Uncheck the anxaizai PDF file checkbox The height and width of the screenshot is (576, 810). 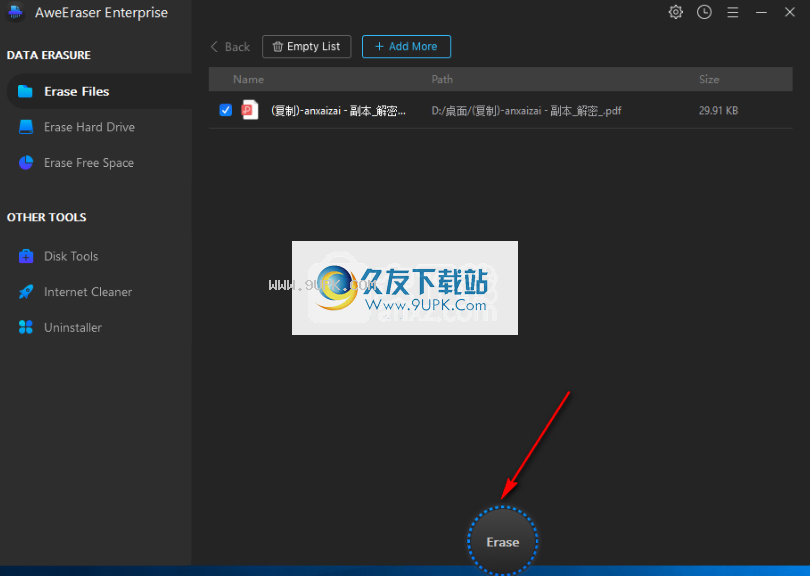coord(226,110)
